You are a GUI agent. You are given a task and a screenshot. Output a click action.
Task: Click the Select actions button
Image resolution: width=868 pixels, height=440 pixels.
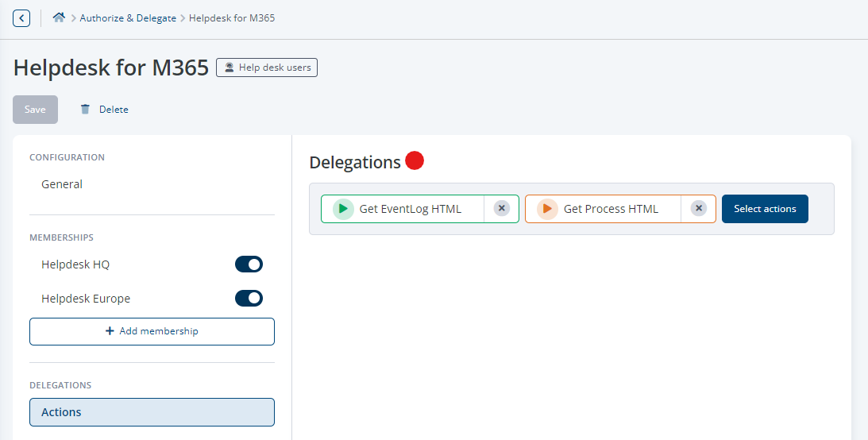(x=765, y=209)
